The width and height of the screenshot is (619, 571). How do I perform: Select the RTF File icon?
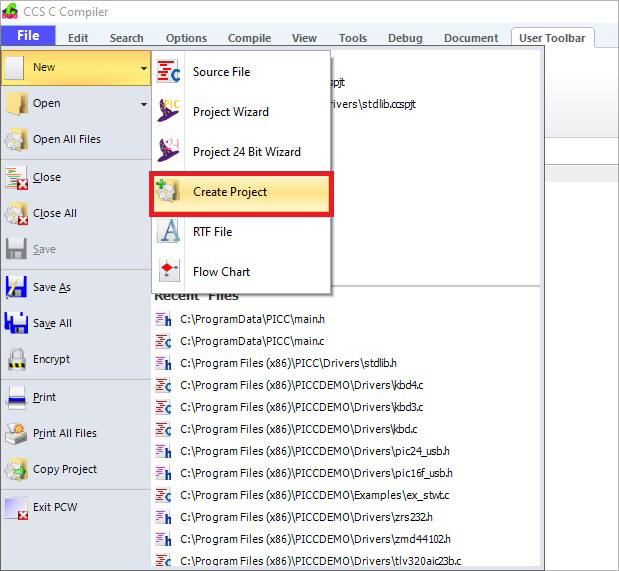coord(169,232)
